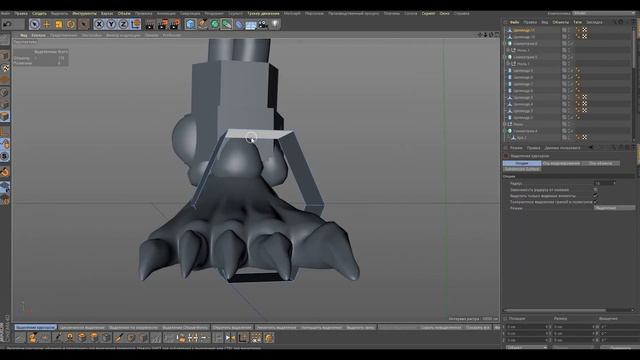Open the spline pen tool
Image resolution: width=640 pixels, height=360 pixels.
coord(202,24)
